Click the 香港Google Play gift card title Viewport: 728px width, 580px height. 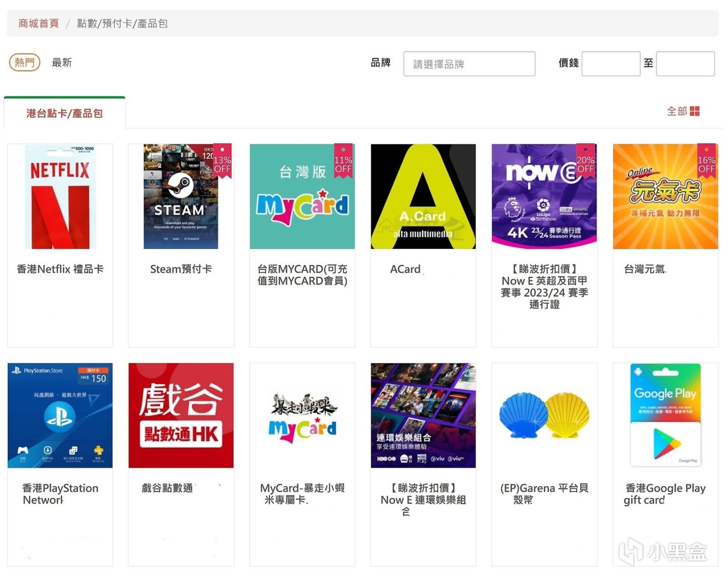point(666,494)
